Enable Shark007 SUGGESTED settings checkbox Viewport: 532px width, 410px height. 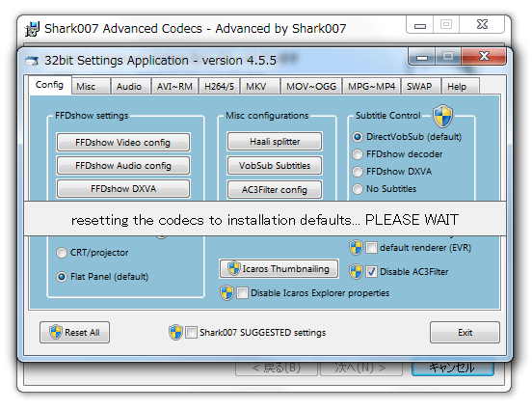coord(191,333)
